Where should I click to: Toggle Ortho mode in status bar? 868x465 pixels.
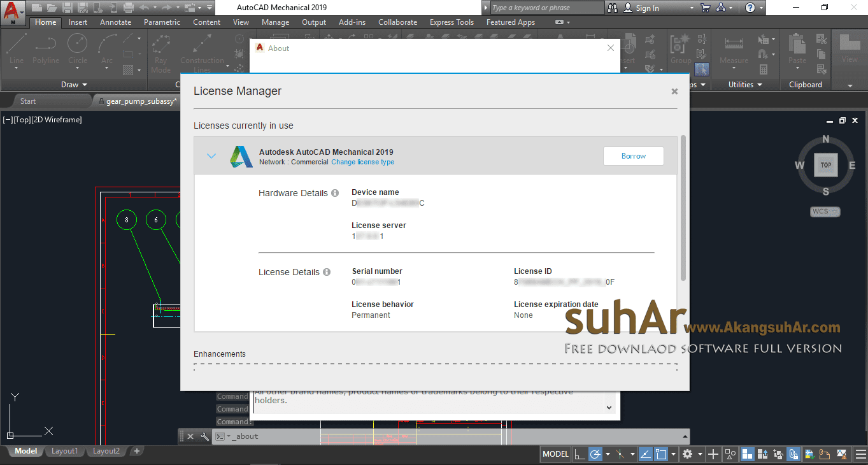pyautogui.click(x=580, y=454)
